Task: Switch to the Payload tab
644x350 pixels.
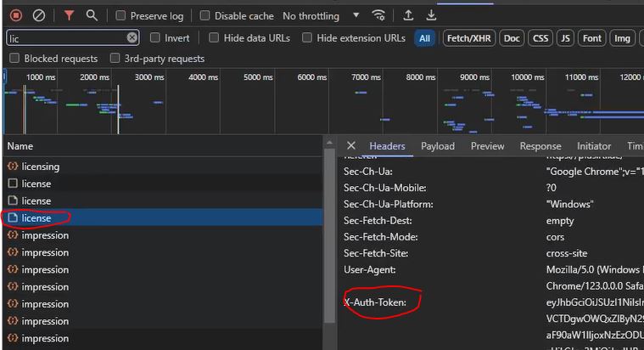Action: [x=438, y=146]
